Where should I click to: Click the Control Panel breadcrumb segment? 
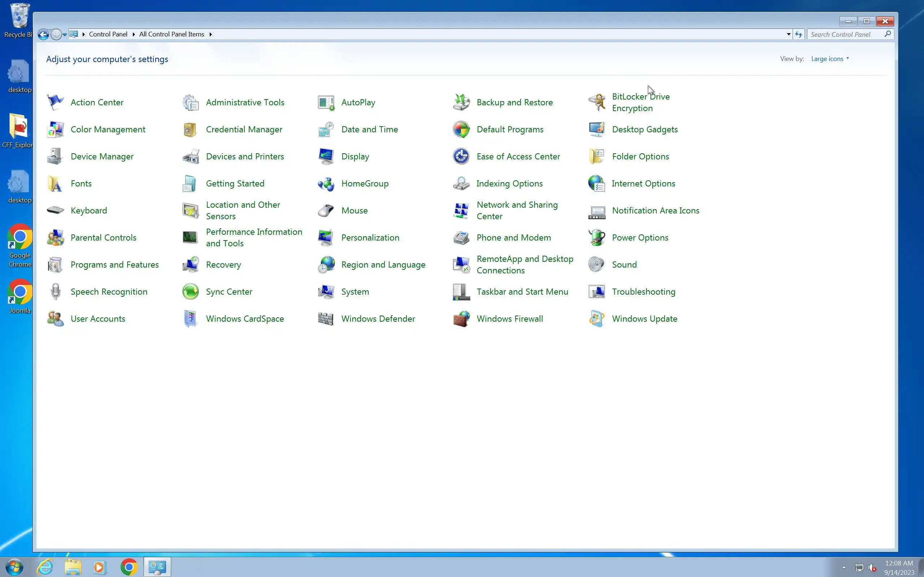click(x=108, y=34)
